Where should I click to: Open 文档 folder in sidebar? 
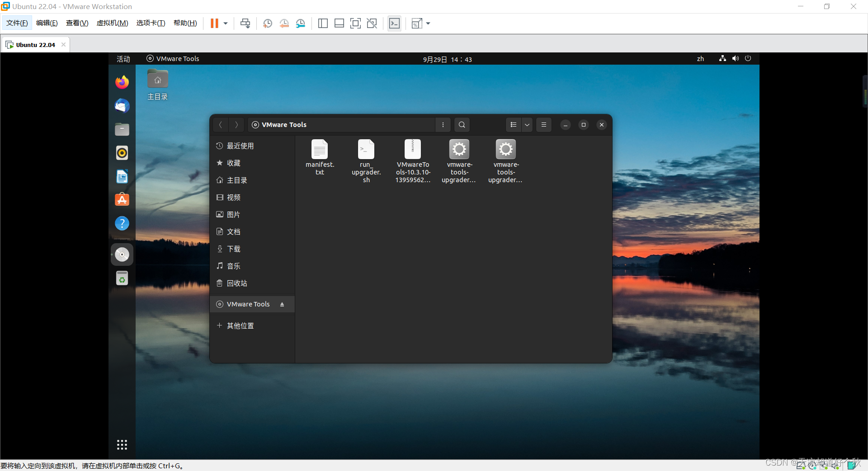pos(252,232)
